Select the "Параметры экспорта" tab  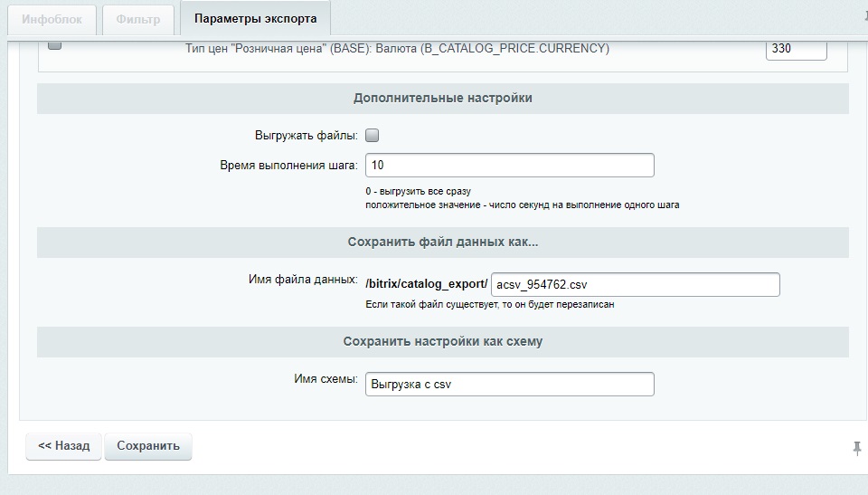(255, 18)
